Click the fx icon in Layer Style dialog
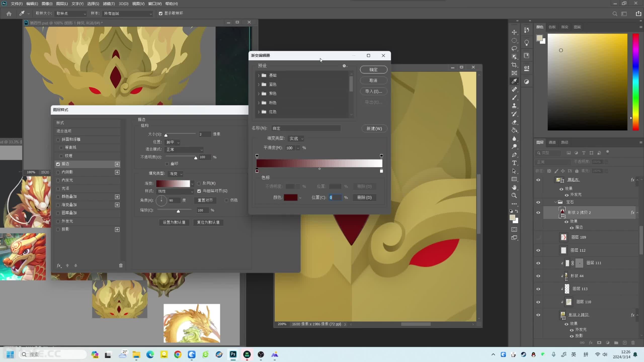The height and width of the screenshot is (362, 644). 59,265
